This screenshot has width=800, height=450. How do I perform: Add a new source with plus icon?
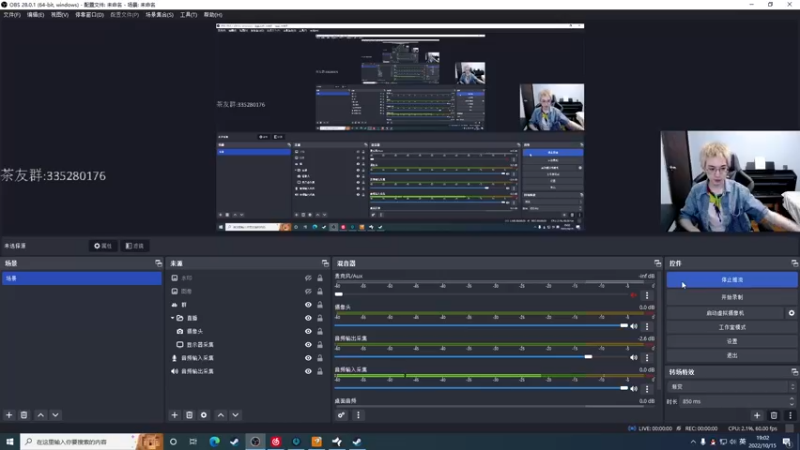click(x=174, y=415)
